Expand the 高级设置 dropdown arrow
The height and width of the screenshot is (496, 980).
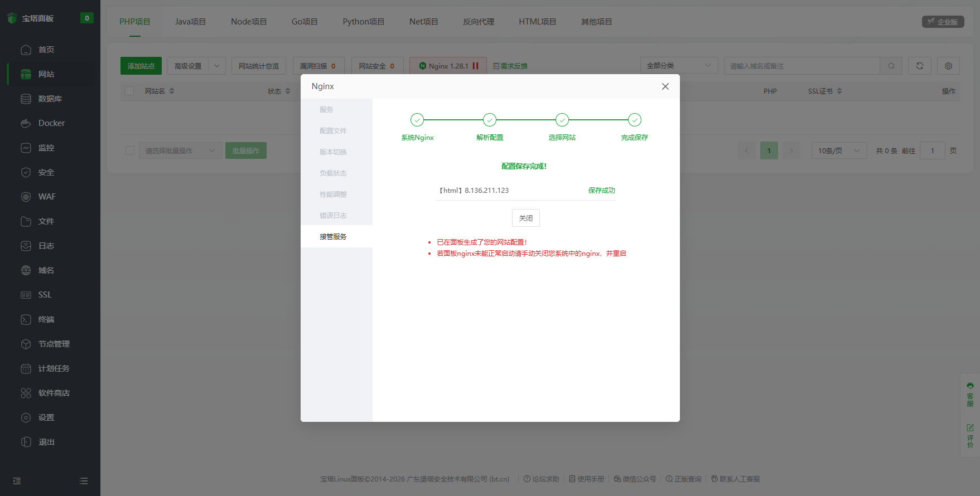[x=217, y=66]
